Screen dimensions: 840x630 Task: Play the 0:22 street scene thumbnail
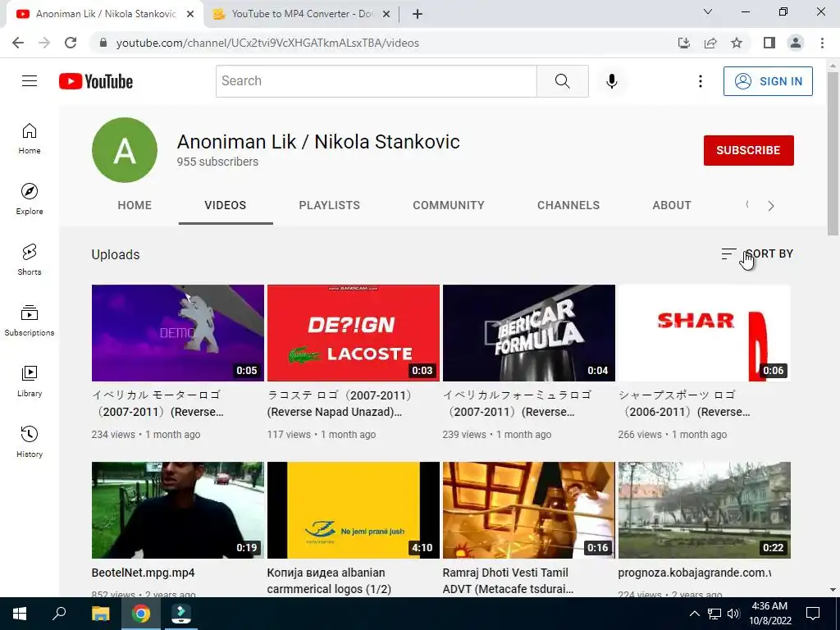click(x=705, y=510)
